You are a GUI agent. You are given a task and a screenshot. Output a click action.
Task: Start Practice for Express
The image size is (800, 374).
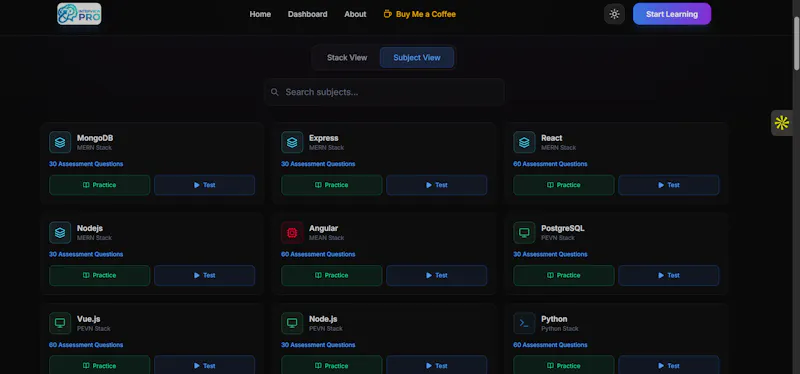coord(332,185)
